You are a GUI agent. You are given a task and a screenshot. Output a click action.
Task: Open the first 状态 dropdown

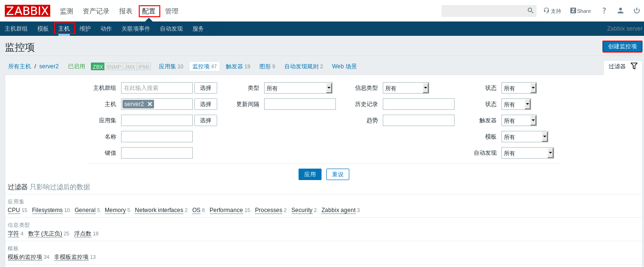point(519,88)
